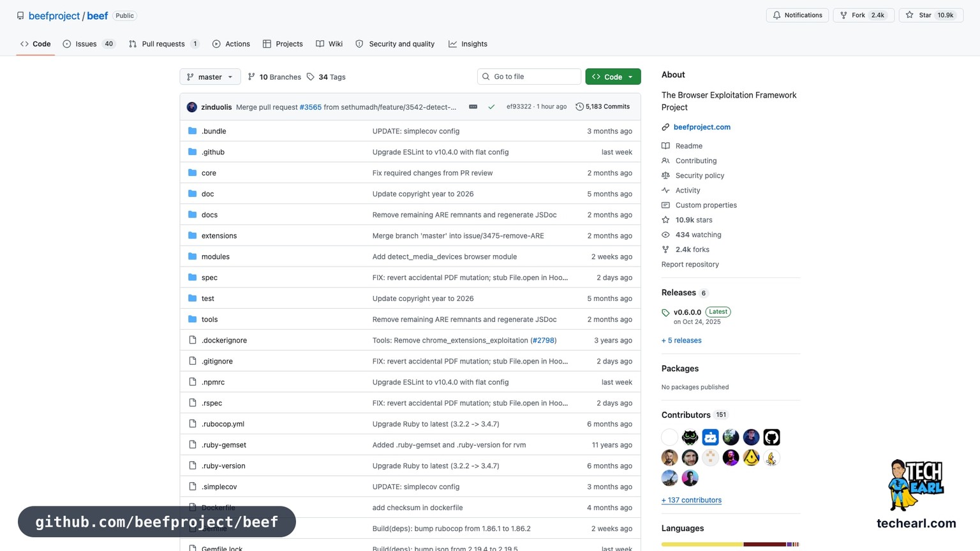Click the yellow segment of Languages bar
The image size is (980, 551).
[x=702, y=544]
